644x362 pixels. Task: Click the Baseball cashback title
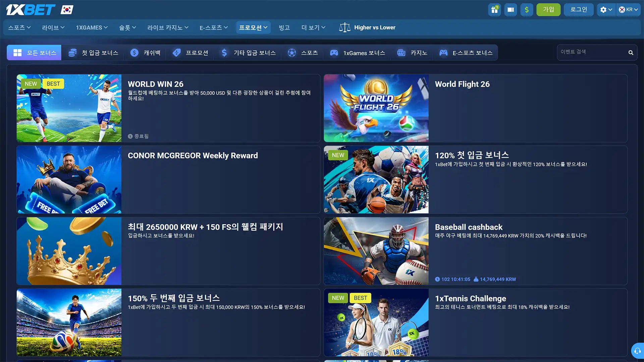point(469,227)
